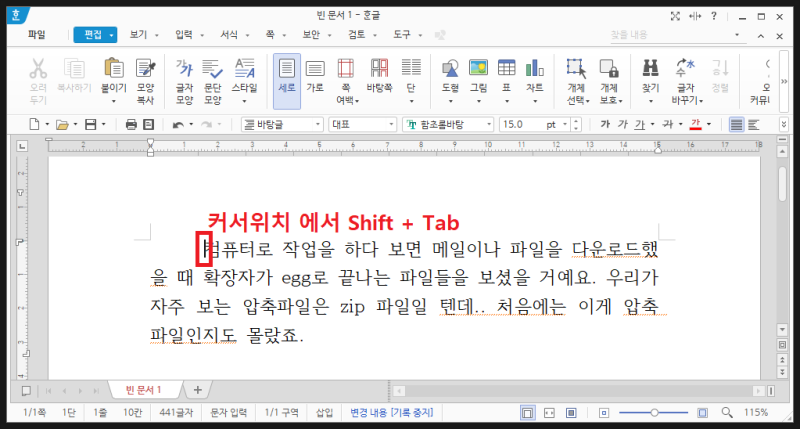Click the 115% zoom level value
This screenshot has height=429, width=800.
click(756, 412)
